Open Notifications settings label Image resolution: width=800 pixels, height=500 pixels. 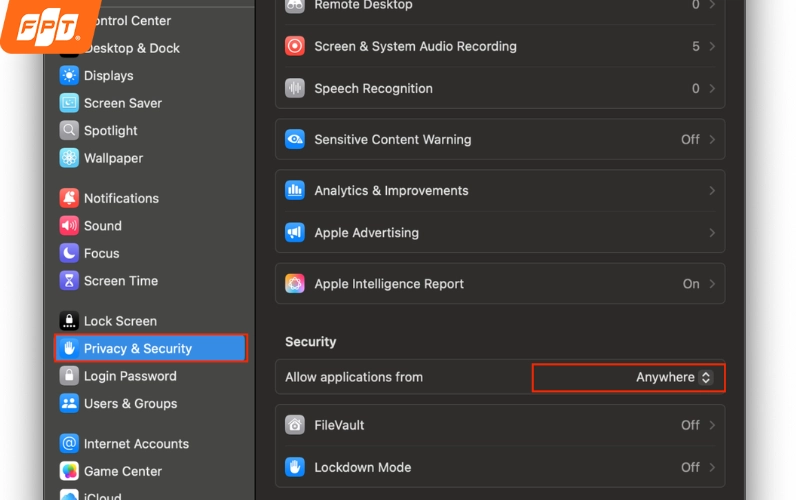click(121, 198)
